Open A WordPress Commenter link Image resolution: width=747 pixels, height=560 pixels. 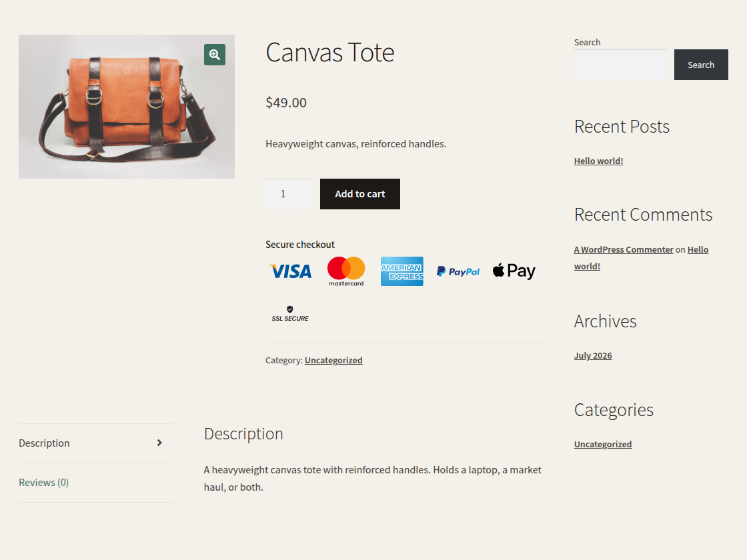coord(624,249)
